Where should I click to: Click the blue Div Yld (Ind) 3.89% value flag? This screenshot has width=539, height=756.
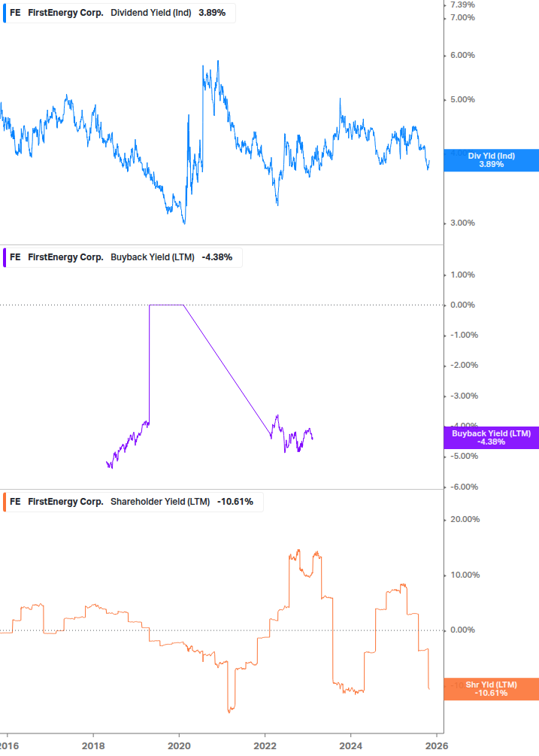point(492,160)
